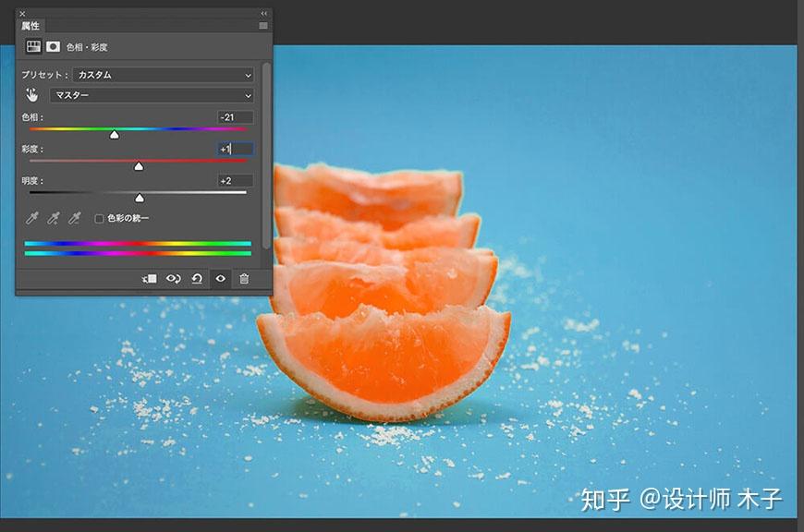The image size is (804, 532).
Task: Select the add-to-sample eyedropper
Action: pos(53,218)
